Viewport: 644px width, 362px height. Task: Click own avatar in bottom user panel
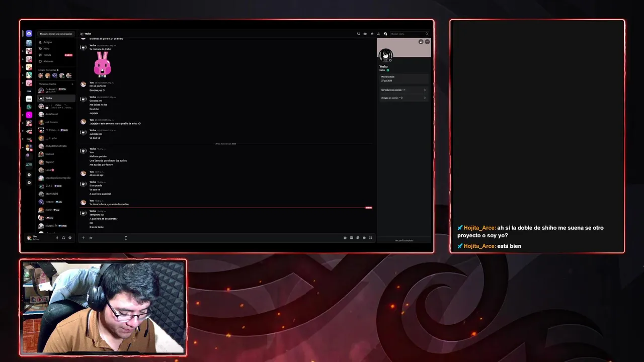[x=29, y=238]
